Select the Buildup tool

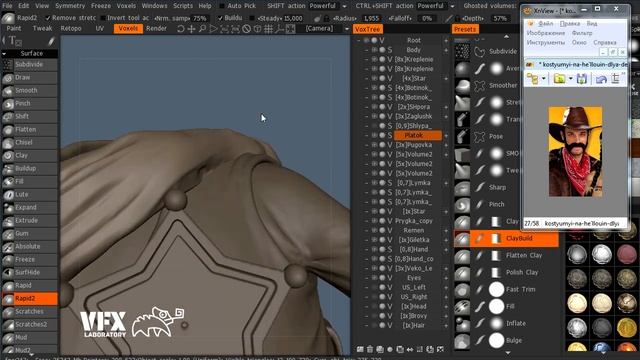click(x=29, y=169)
